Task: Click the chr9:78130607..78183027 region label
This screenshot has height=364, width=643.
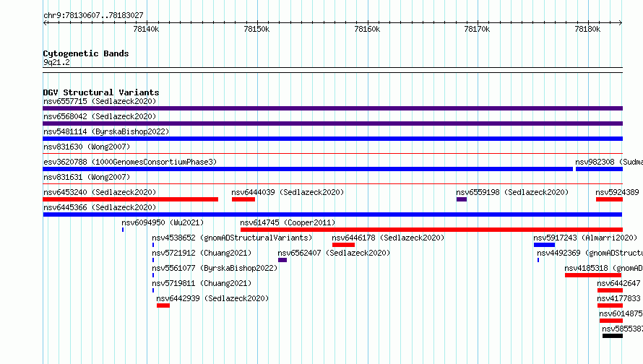Action: point(93,15)
